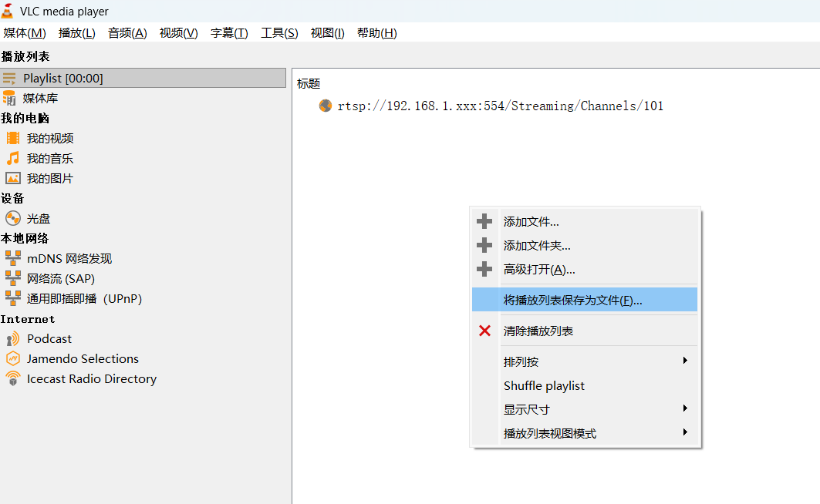Select Playlist [00:00] in sidebar

point(143,79)
